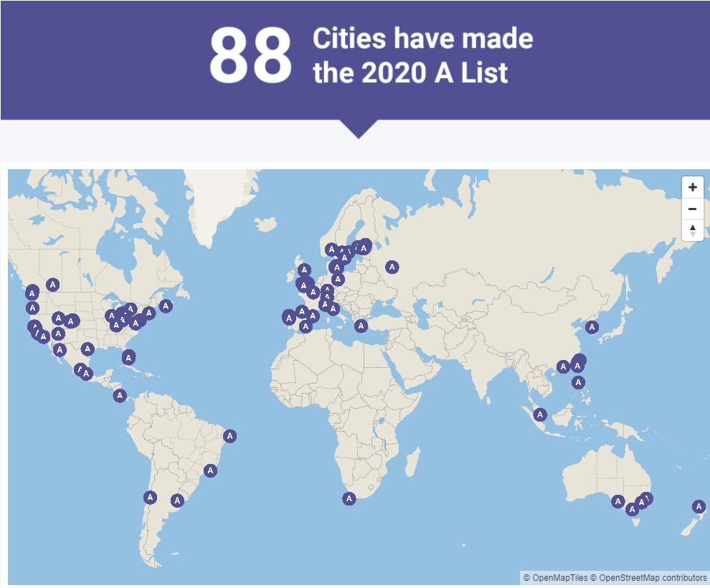Screen dimensions: 710x588
Task: Select the A marker in Greece
Action: (361, 326)
